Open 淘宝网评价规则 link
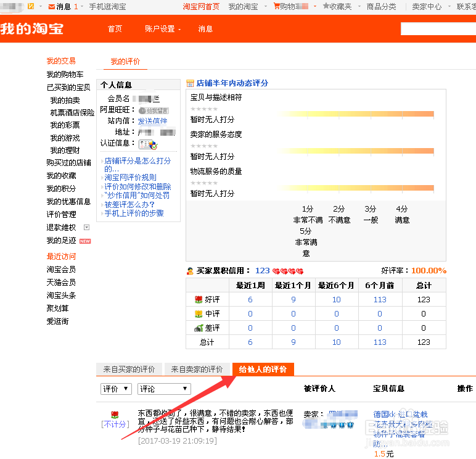Viewport: 476px width, 459px height. 131,178
